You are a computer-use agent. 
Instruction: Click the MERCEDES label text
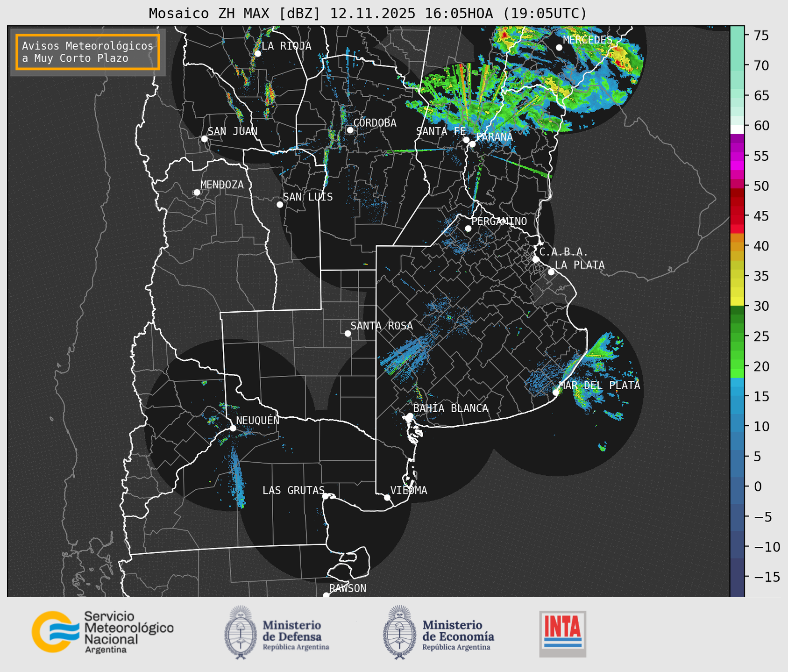[588, 40]
